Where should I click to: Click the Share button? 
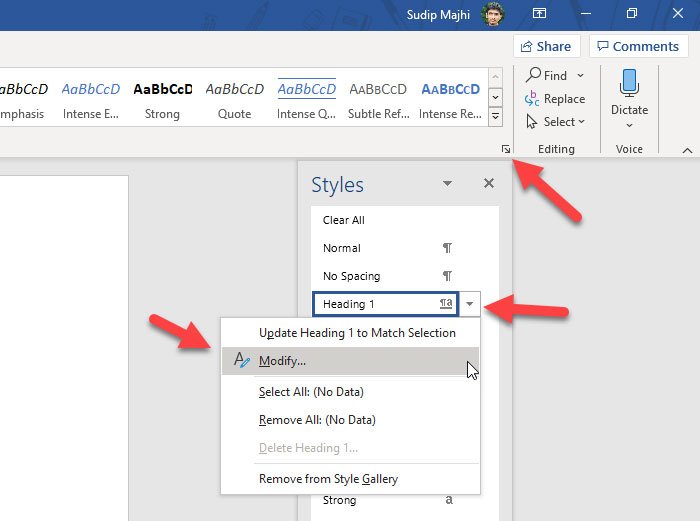[546, 46]
